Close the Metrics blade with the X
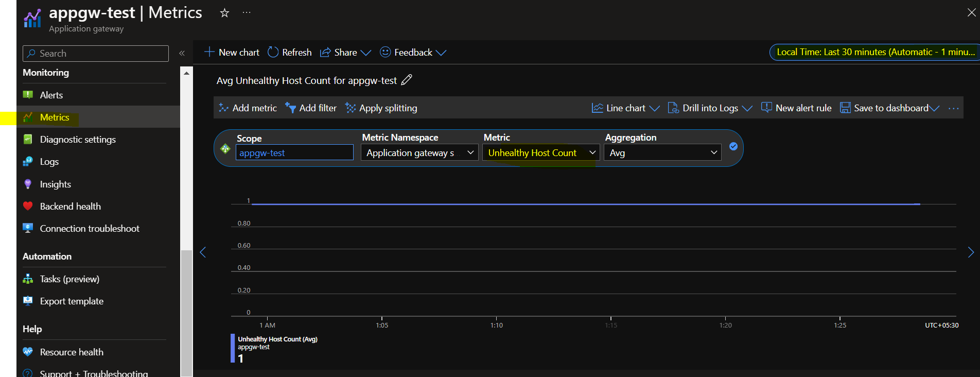 (971, 12)
